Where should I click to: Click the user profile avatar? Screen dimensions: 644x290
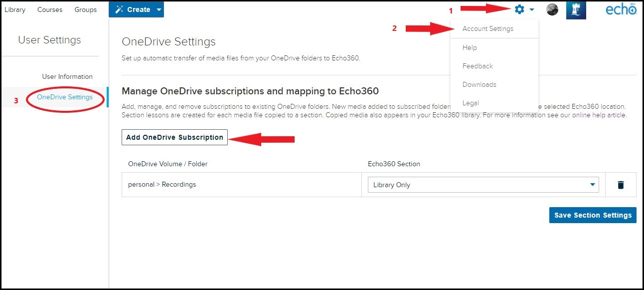552,9
